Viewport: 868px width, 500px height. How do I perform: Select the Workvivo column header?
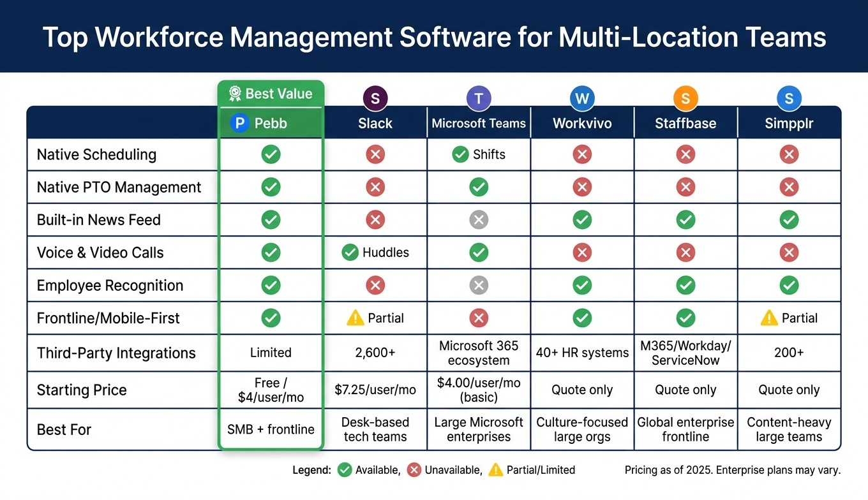582,123
